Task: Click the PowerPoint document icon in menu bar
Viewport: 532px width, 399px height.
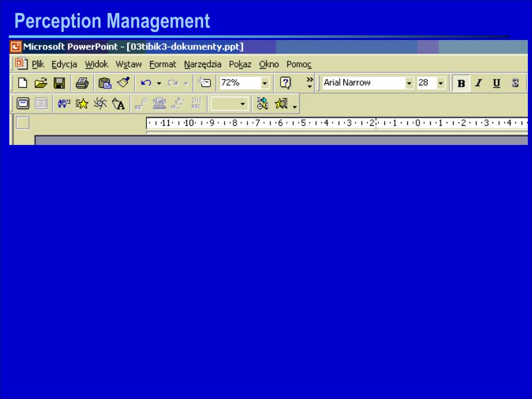Action: 21,64
